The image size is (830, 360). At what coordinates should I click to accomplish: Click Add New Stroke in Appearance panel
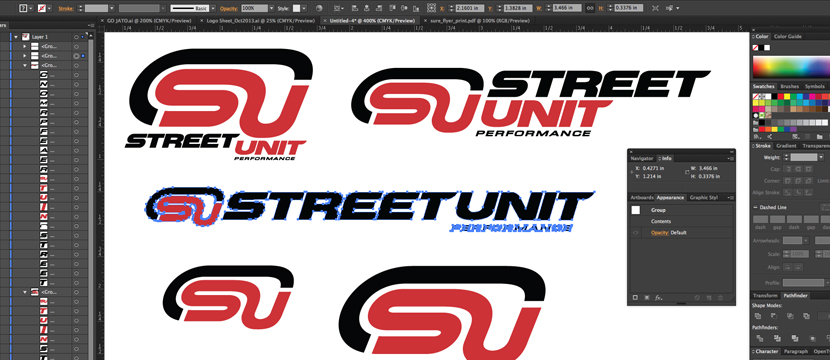(x=635, y=298)
